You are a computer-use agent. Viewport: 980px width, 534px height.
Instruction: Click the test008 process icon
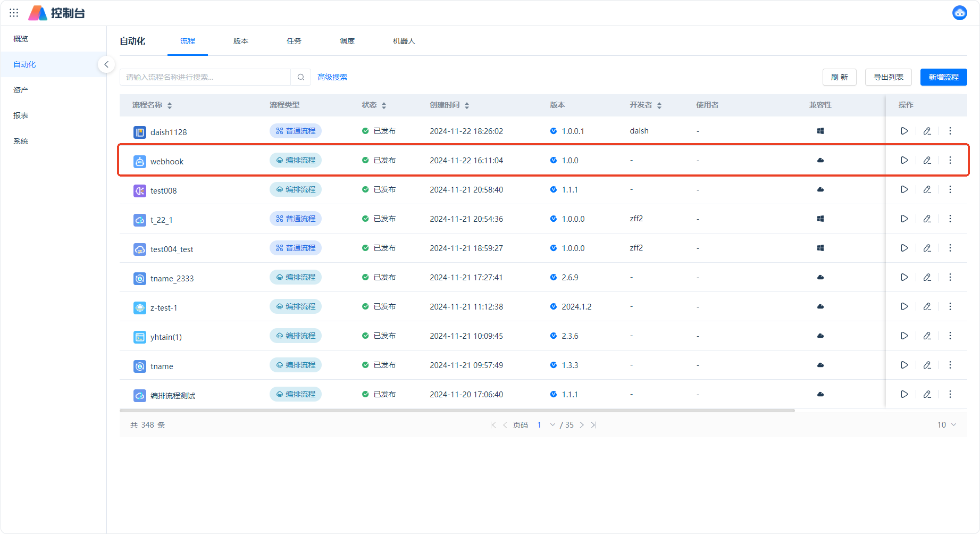(139, 190)
